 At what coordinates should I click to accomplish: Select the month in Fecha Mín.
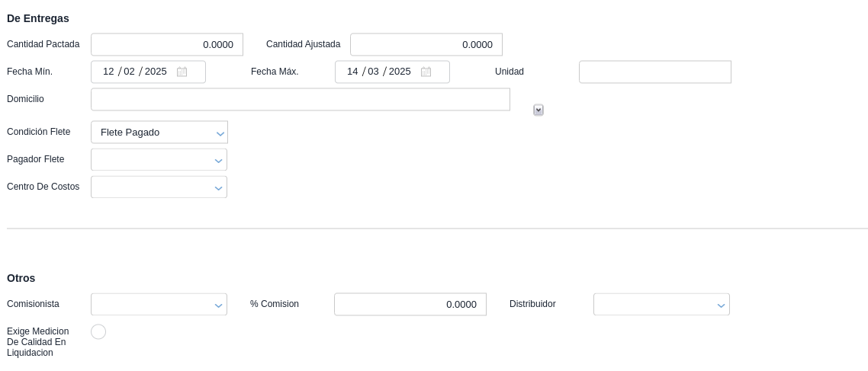tap(130, 72)
